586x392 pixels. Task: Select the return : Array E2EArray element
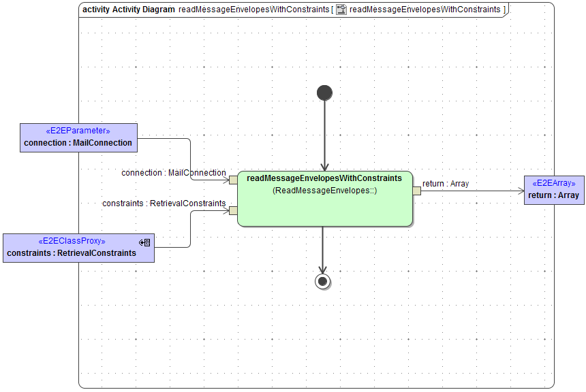(554, 190)
